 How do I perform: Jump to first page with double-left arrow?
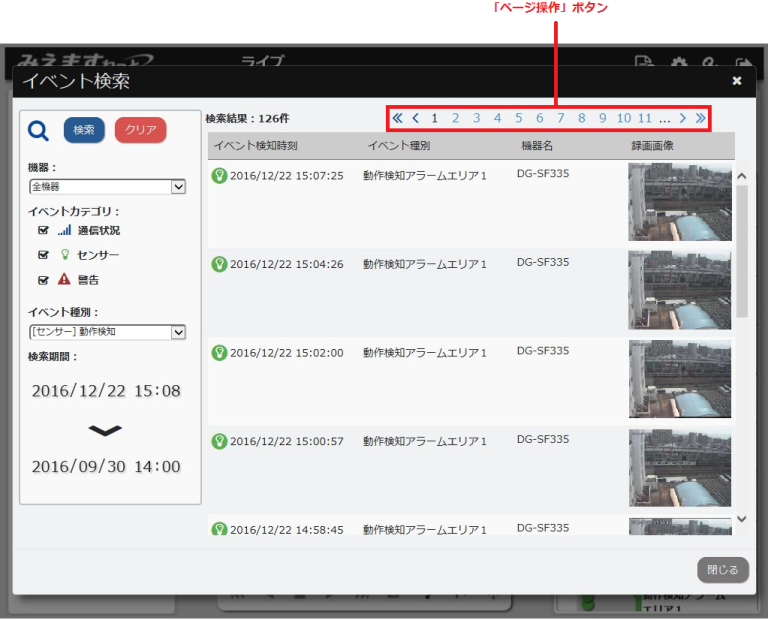397,118
